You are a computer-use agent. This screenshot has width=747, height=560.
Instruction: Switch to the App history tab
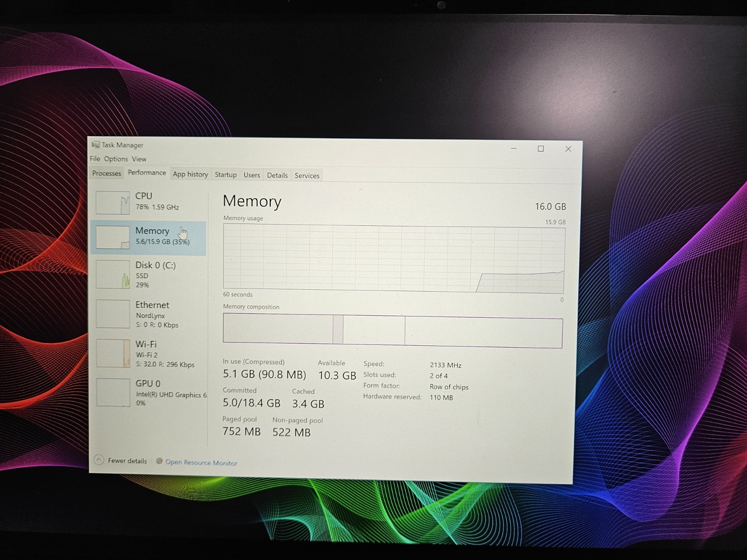[190, 174]
